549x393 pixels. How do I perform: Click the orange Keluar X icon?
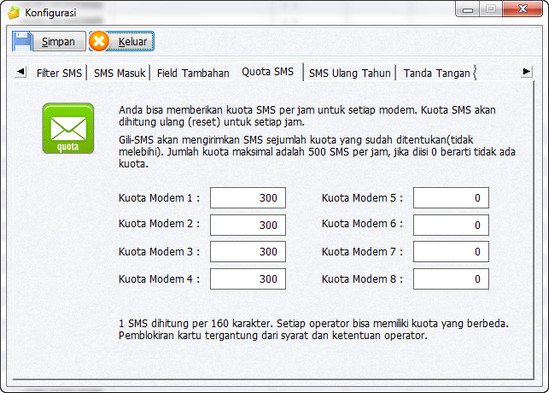pos(99,41)
